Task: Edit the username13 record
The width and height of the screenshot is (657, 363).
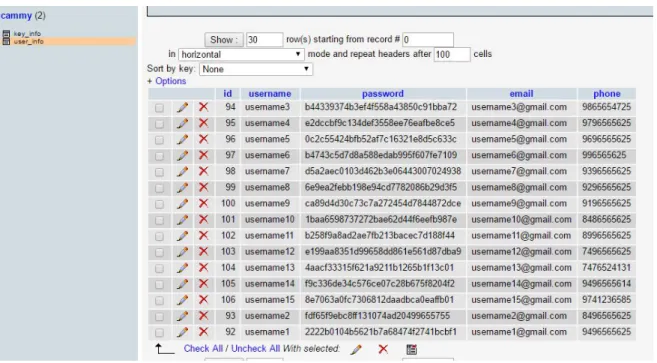Action: [x=182, y=268]
